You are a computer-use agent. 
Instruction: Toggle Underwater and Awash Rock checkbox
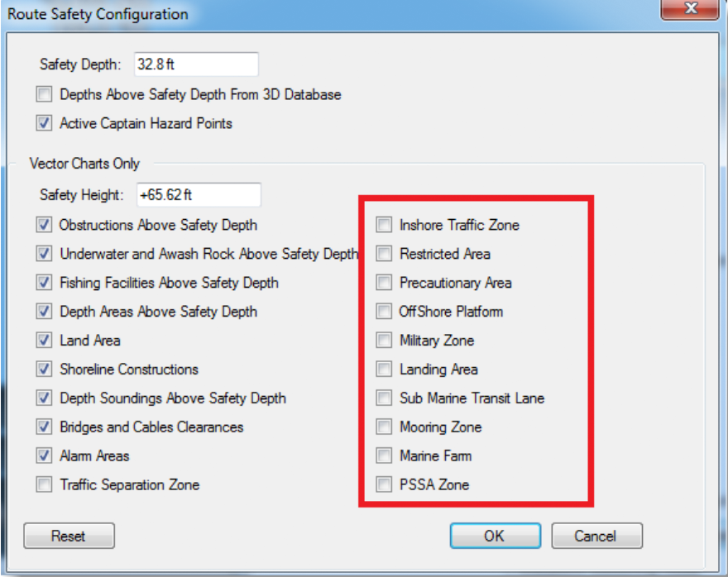44,253
